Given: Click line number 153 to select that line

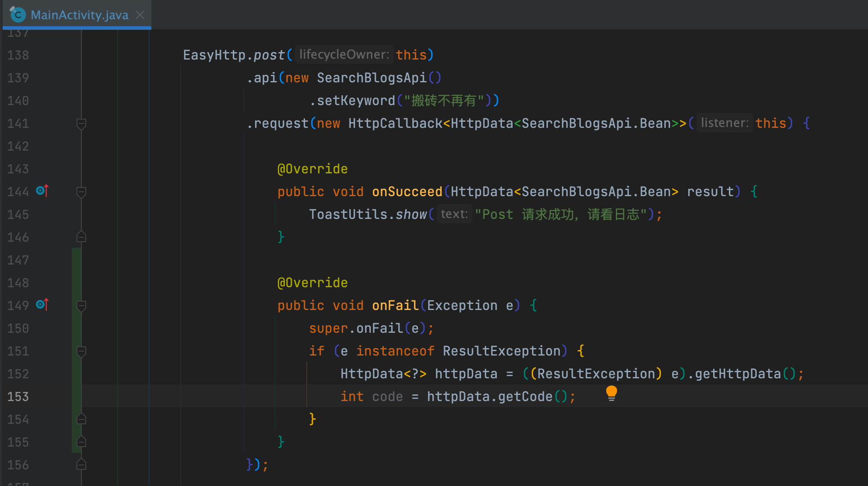Looking at the screenshot, I should coord(17,396).
